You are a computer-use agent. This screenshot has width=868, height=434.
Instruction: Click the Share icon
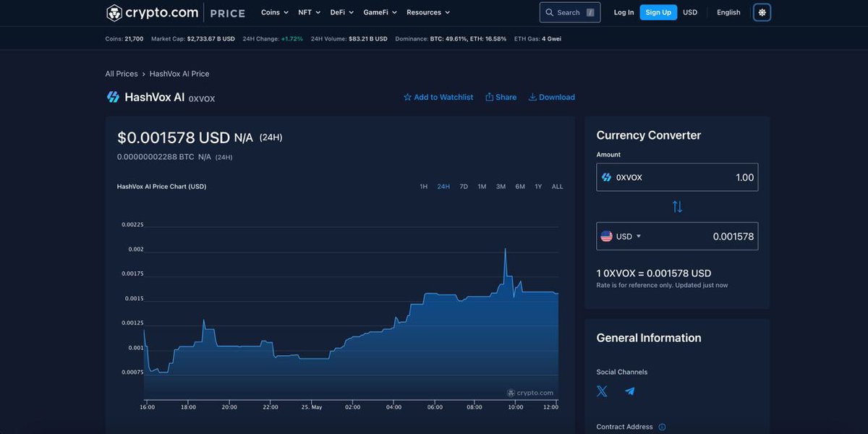(x=490, y=97)
